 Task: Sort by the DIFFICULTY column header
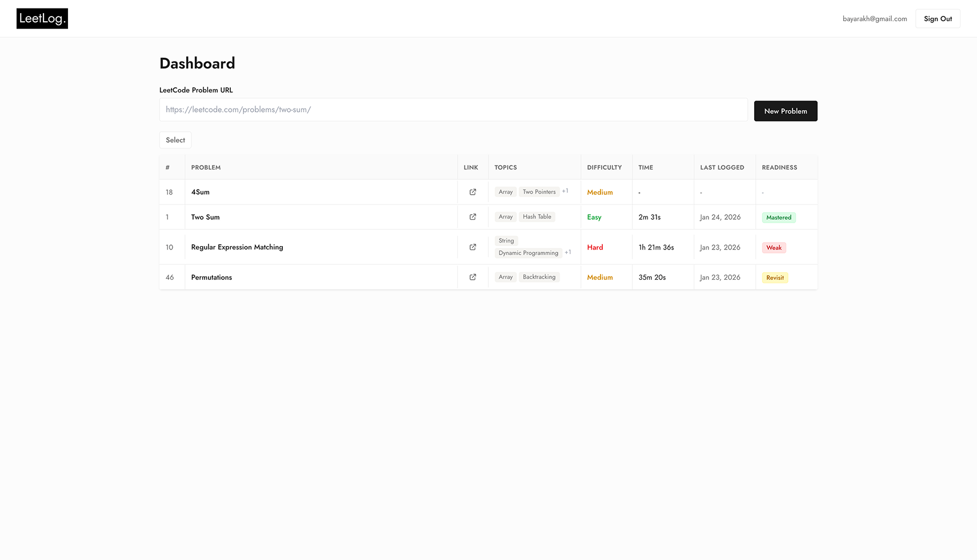pos(604,167)
